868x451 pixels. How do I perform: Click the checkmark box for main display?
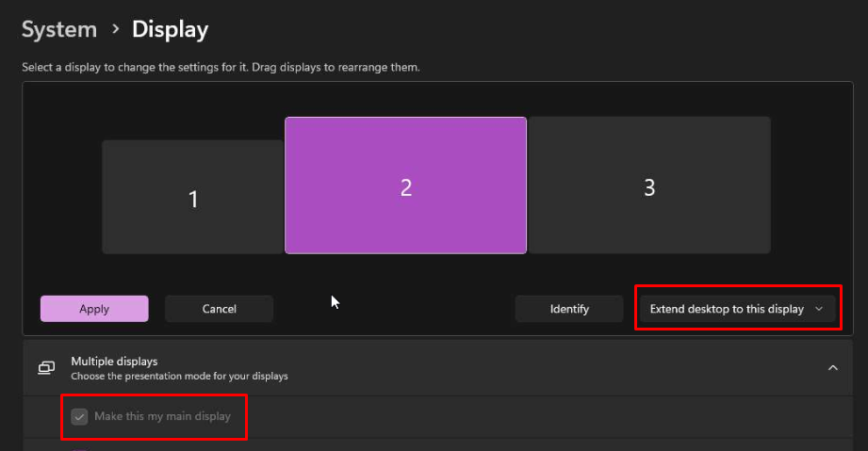pos(80,416)
